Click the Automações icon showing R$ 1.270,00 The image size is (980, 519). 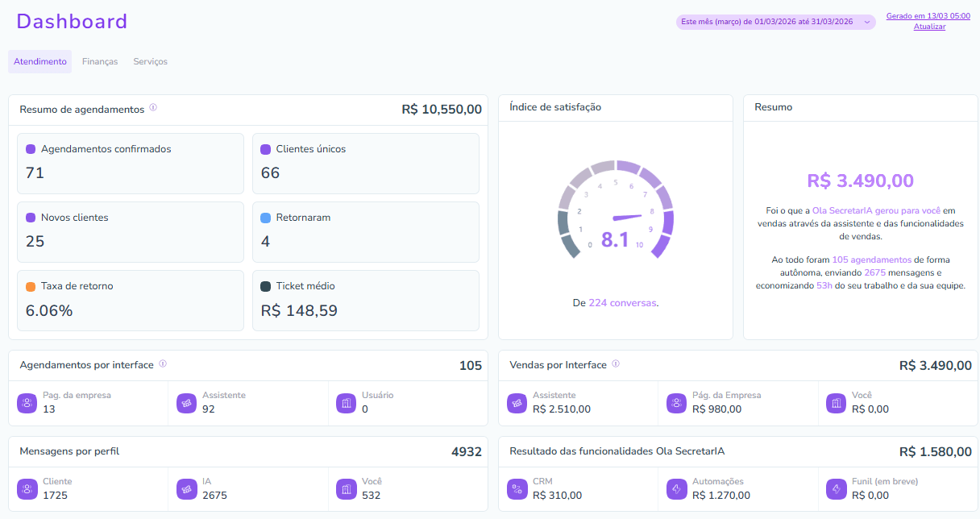click(x=675, y=488)
